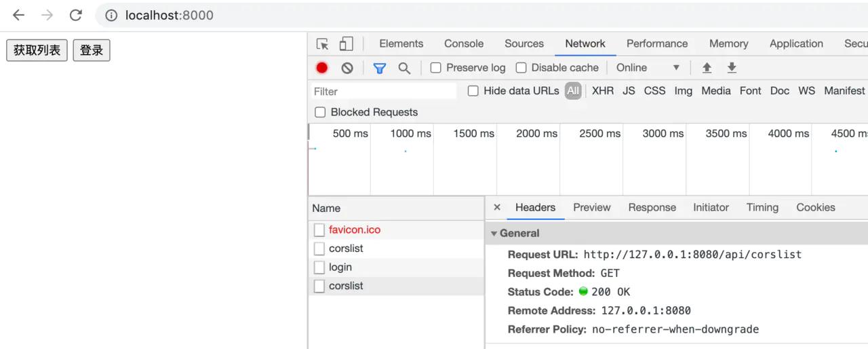This screenshot has width=868, height=349.
Task: Open the site information icon beside localhost
Action: click(x=111, y=15)
